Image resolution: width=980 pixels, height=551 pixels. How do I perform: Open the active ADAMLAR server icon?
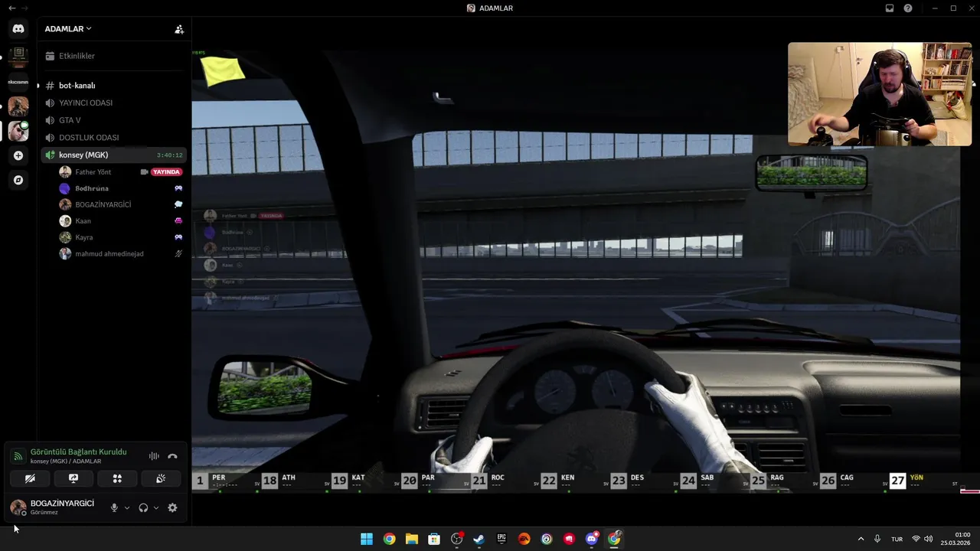pyautogui.click(x=18, y=131)
